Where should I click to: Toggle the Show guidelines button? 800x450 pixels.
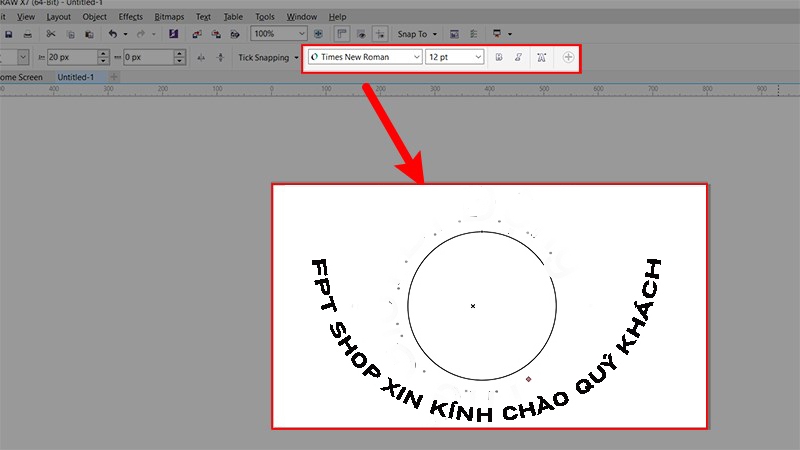click(380, 34)
